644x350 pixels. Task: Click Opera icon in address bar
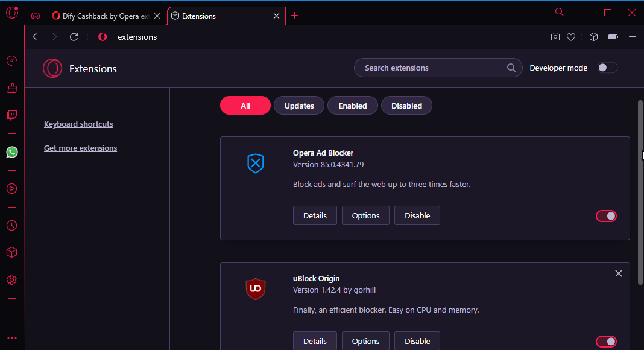coord(103,37)
